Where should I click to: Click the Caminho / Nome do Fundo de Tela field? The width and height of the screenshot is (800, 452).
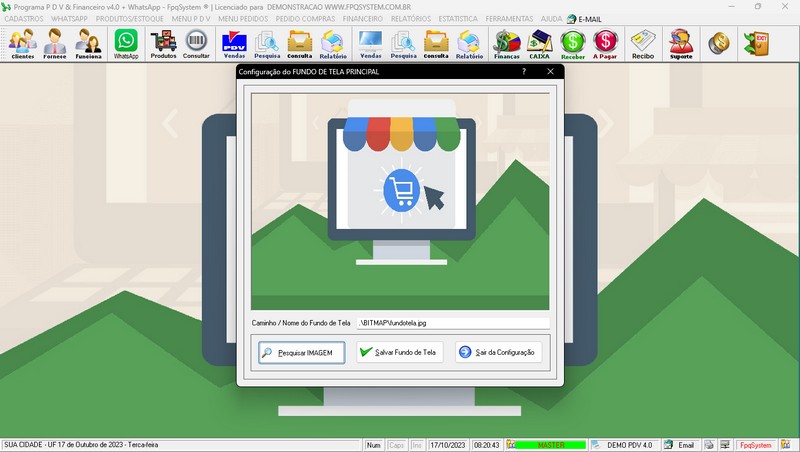tap(453, 323)
